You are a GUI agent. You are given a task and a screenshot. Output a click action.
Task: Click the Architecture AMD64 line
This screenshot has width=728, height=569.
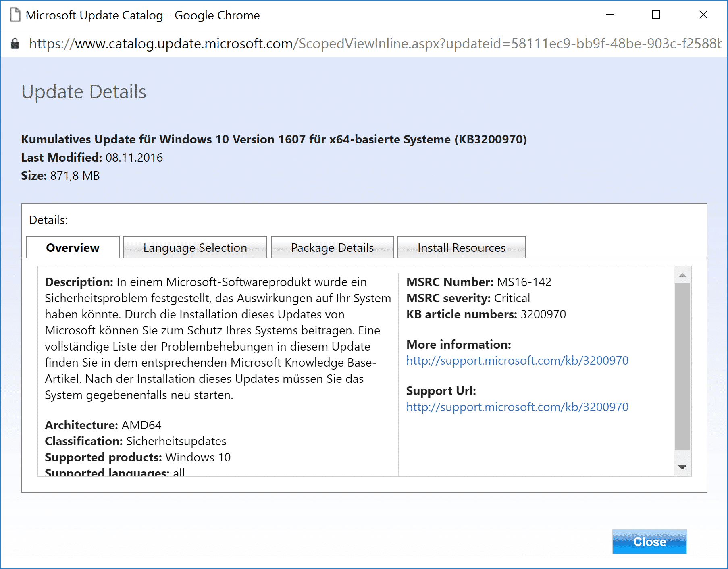pos(103,425)
